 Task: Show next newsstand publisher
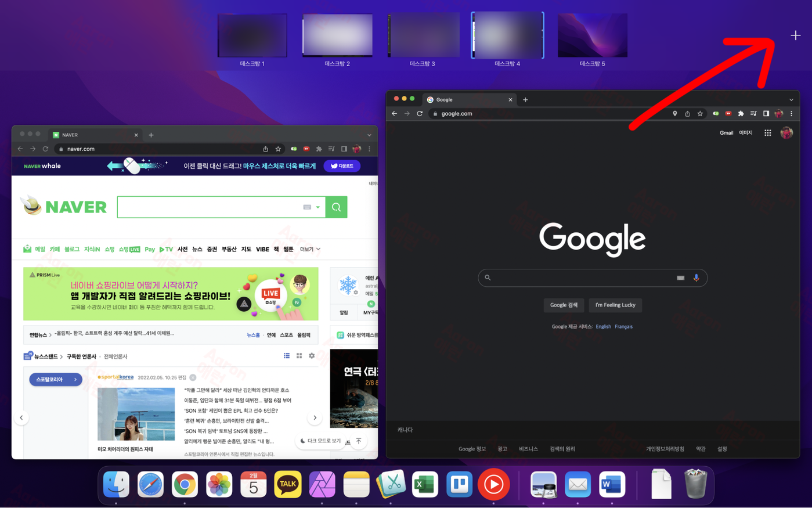[315, 417]
